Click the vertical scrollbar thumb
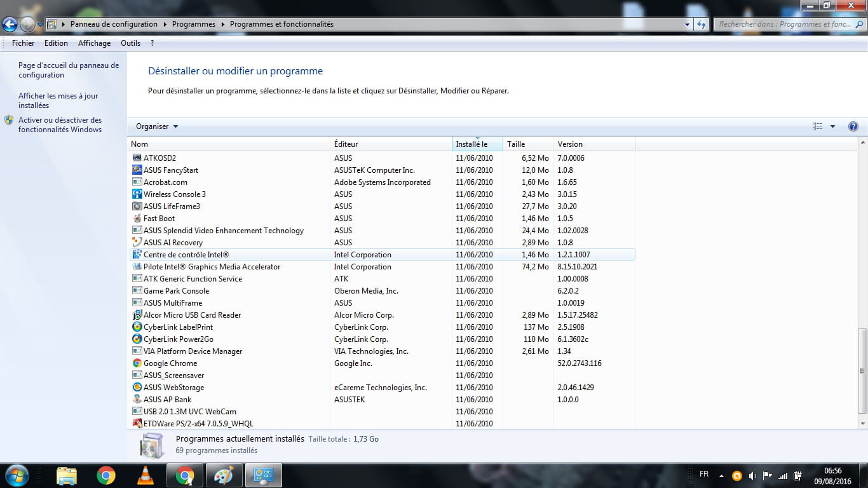The width and height of the screenshot is (868, 488). click(x=862, y=370)
